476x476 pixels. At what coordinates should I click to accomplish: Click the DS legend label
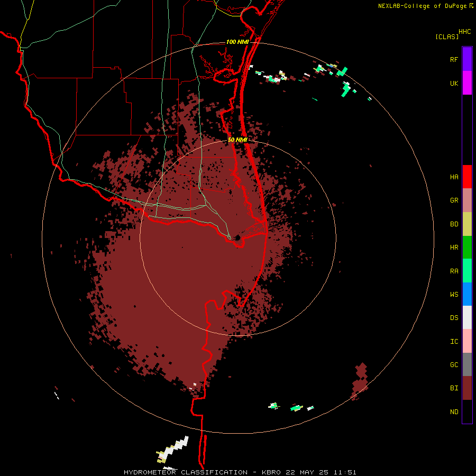click(x=454, y=318)
